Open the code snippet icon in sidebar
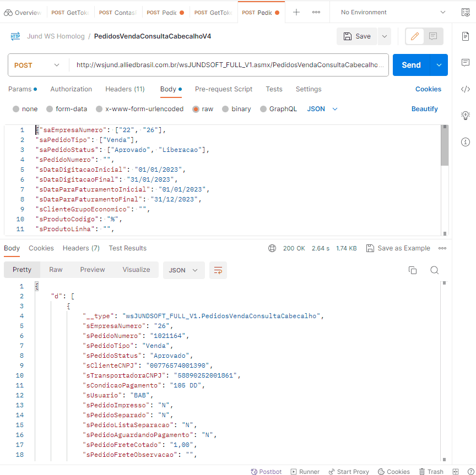The width and height of the screenshot is (476, 475). pyautogui.click(x=465, y=89)
